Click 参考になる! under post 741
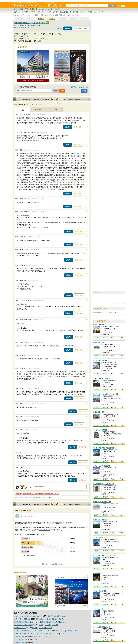 tap(79, 260)
